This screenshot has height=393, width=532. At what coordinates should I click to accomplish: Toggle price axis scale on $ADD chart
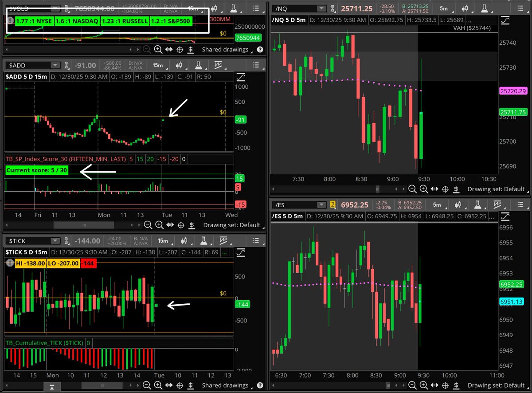pyautogui.click(x=241, y=77)
